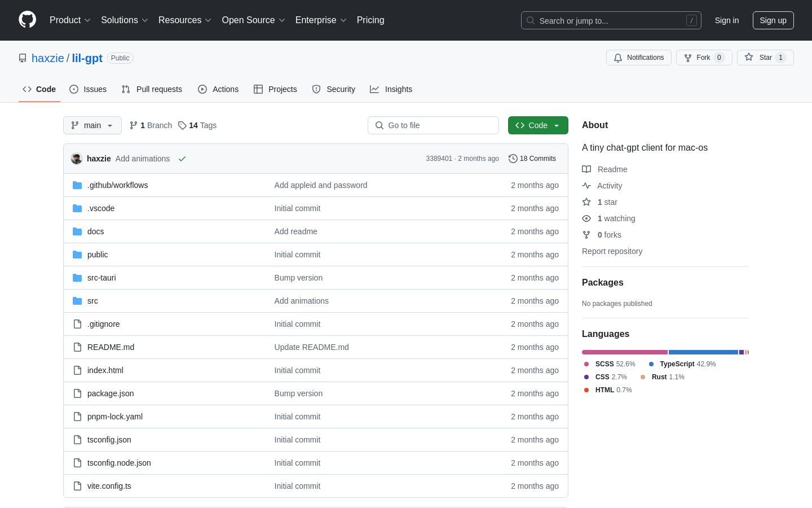Click the green check commit status icon

coord(182,159)
